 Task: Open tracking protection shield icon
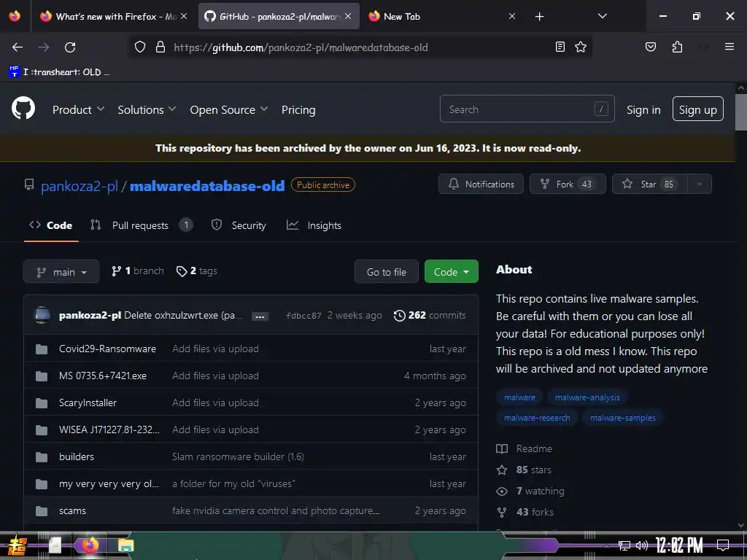click(139, 47)
